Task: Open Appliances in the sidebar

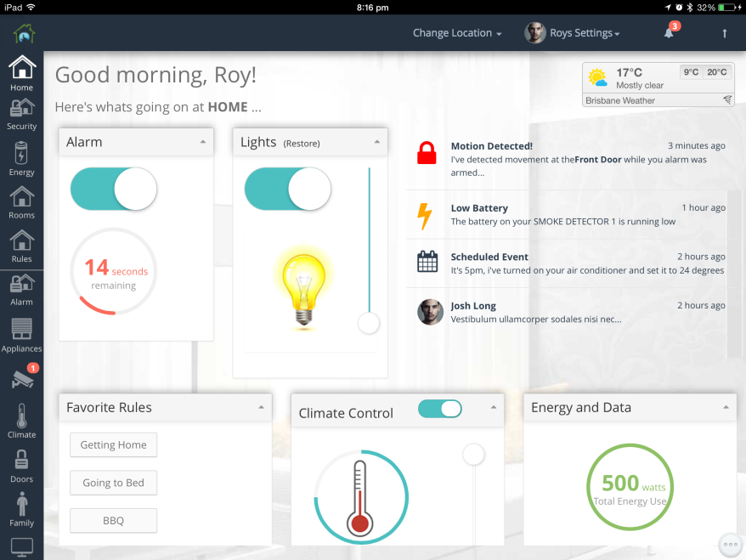Action: tap(22, 336)
